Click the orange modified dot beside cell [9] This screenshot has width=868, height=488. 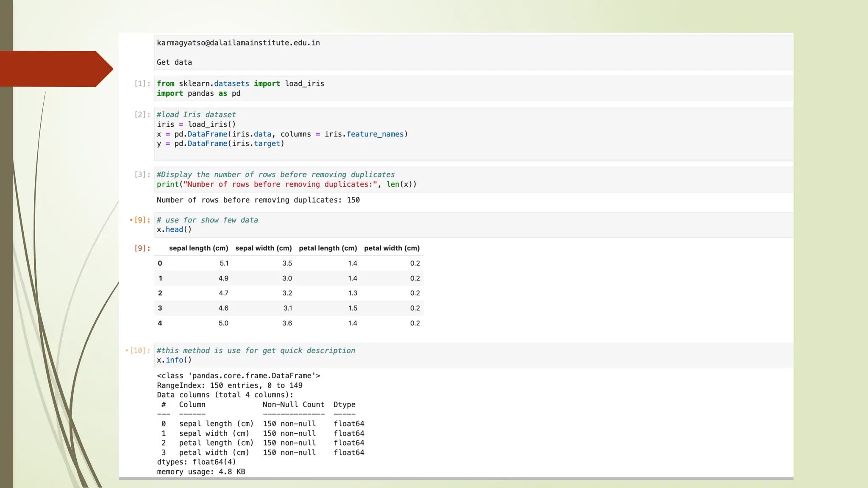tap(131, 220)
